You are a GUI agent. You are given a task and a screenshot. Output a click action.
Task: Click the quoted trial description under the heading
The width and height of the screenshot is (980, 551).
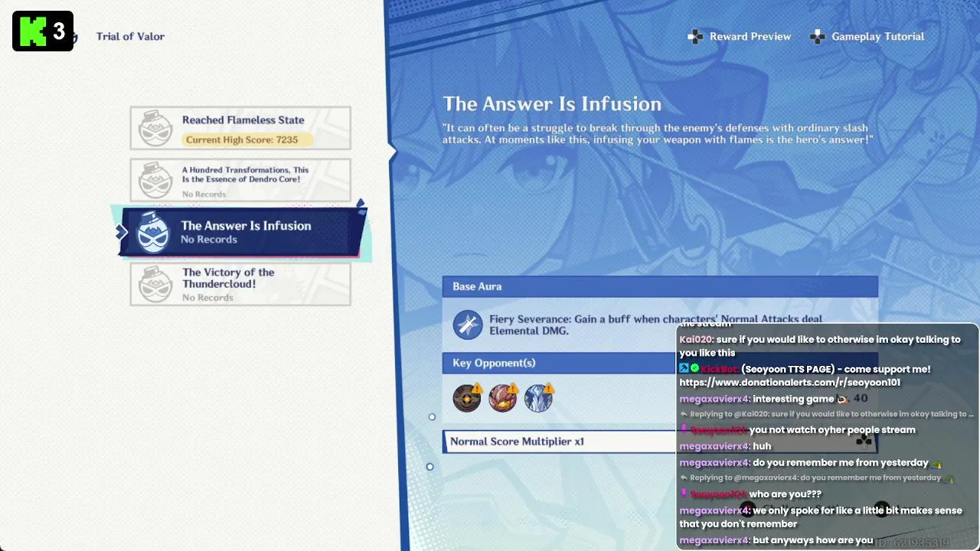(658, 134)
